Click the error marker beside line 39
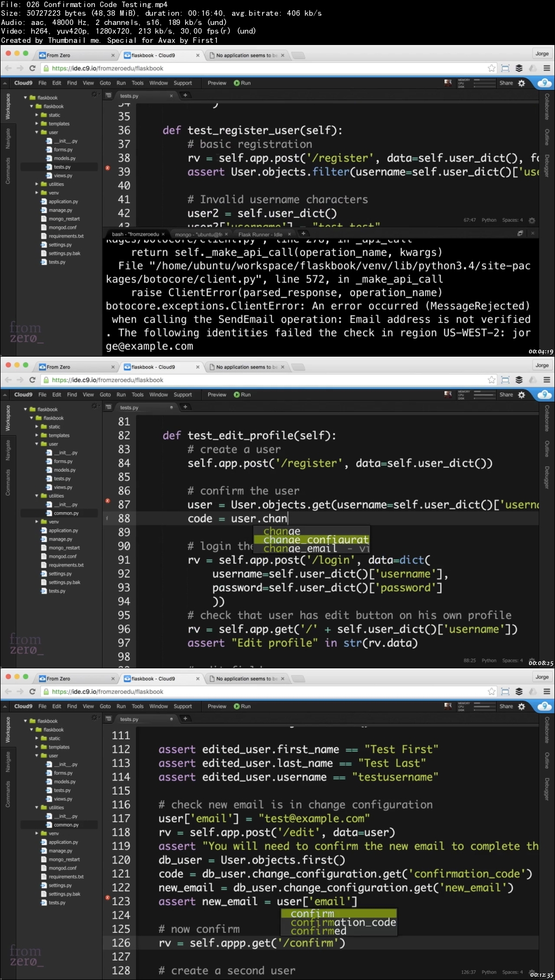 (107, 168)
